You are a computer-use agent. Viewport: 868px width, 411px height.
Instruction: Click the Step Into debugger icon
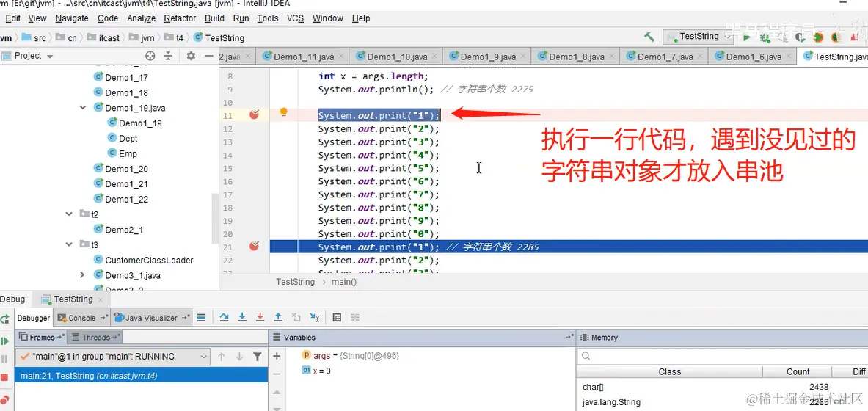coord(242,317)
